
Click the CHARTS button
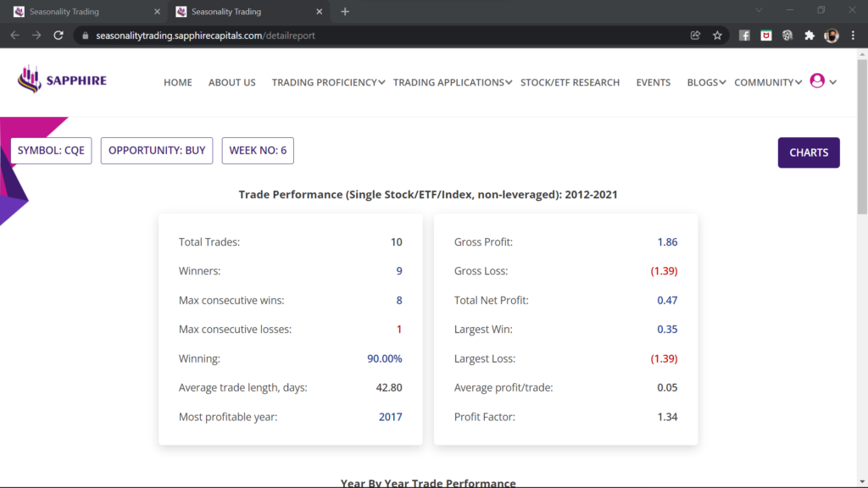point(809,152)
